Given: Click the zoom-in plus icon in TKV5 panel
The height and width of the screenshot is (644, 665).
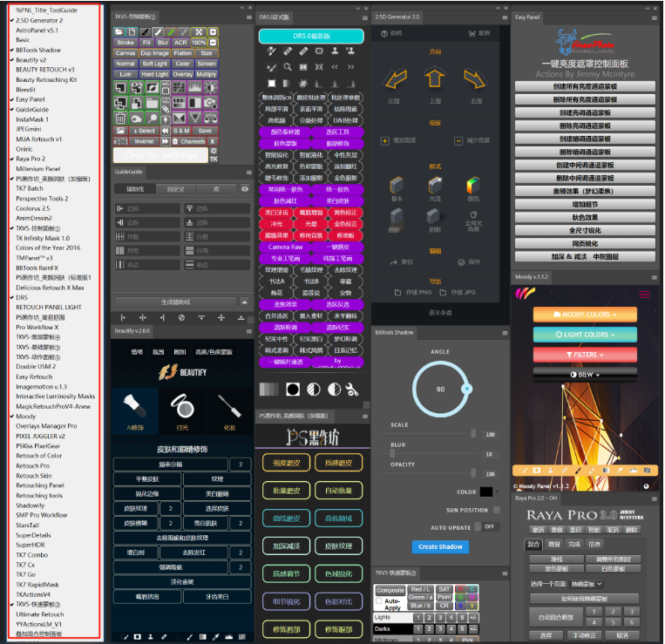Looking at the screenshot, I should click(214, 32).
